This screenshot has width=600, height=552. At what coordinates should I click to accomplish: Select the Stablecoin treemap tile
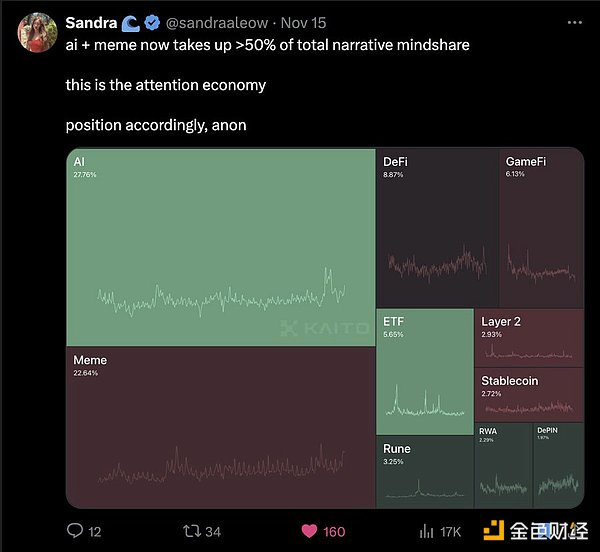click(528, 394)
